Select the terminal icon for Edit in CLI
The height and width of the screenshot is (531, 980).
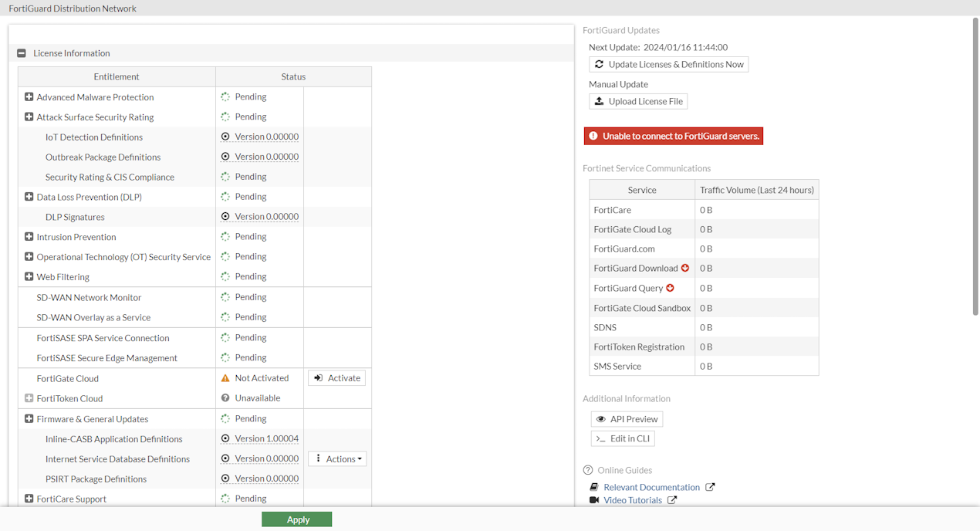pyautogui.click(x=600, y=438)
